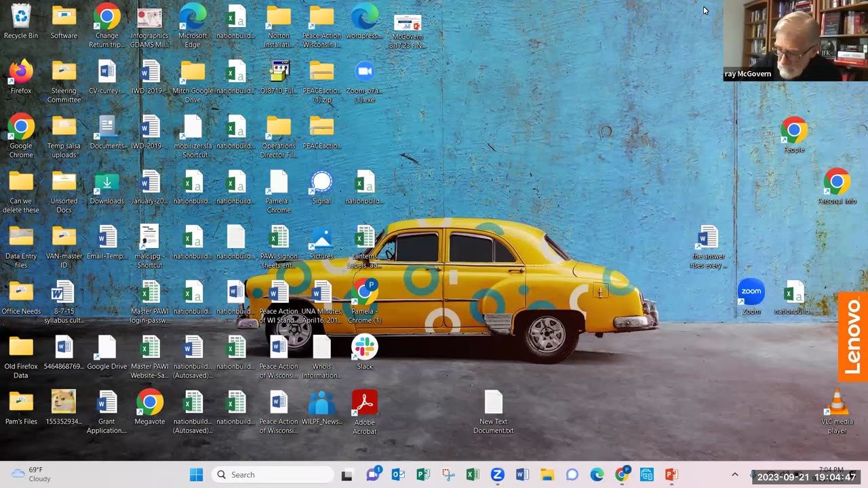
Task: Open Task View from the taskbar
Action: (347, 474)
